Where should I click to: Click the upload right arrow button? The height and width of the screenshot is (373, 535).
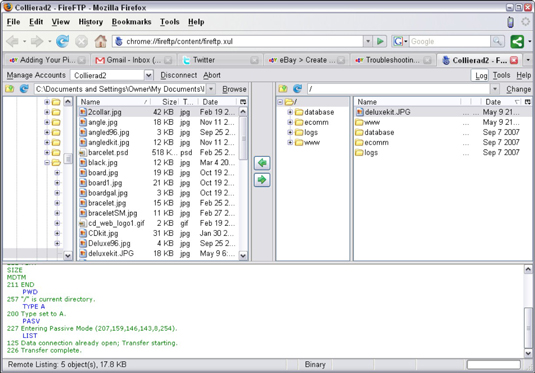[x=262, y=180]
